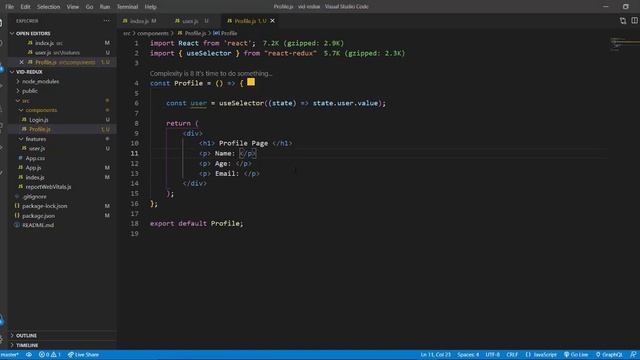Screen dimensions: 640x360
Task: Change the Spaces: 4 indentation setting
Action: (468, 355)
